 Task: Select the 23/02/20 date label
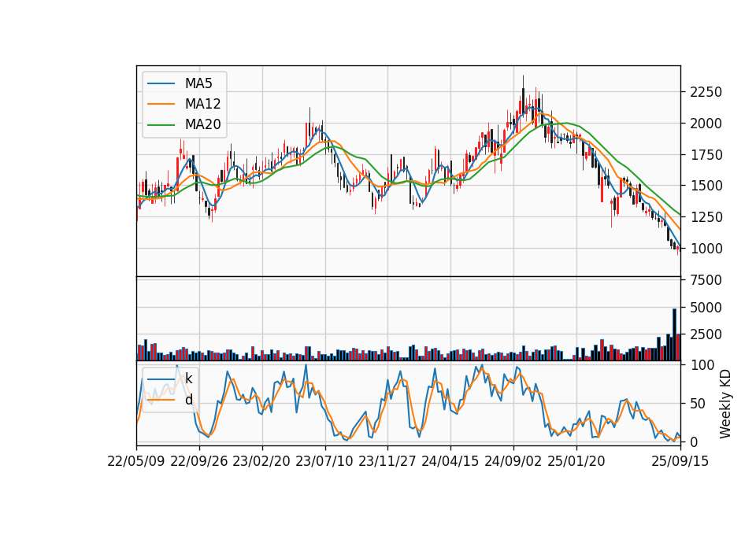pyautogui.click(x=261, y=461)
